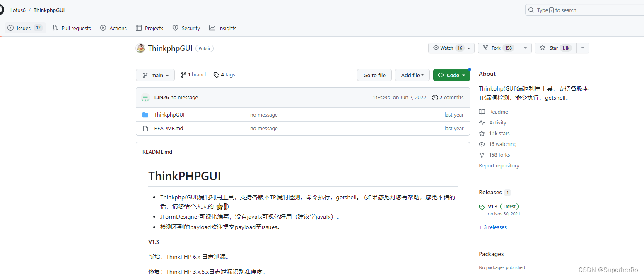The height and width of the screenshot is (277, 644).
Task: Fork the repository
Action: (x=498, y=48)
